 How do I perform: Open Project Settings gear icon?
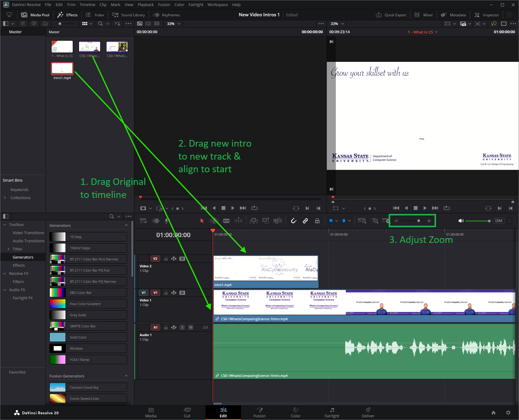tap(508, 412)
